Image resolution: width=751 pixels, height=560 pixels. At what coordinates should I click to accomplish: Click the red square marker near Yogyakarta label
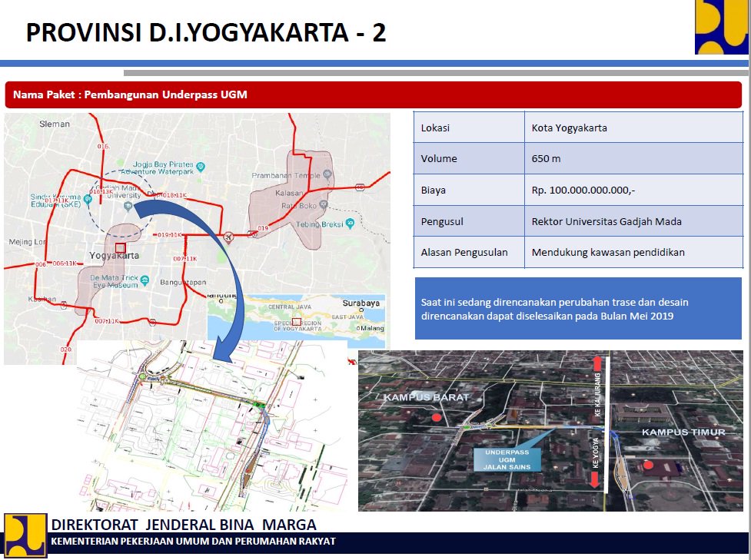[120, 247]
